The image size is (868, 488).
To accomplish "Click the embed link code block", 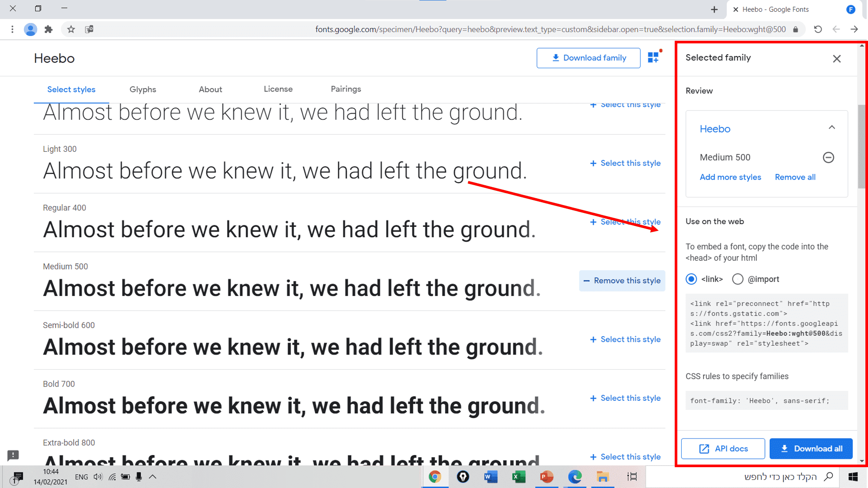I will 766,323.
